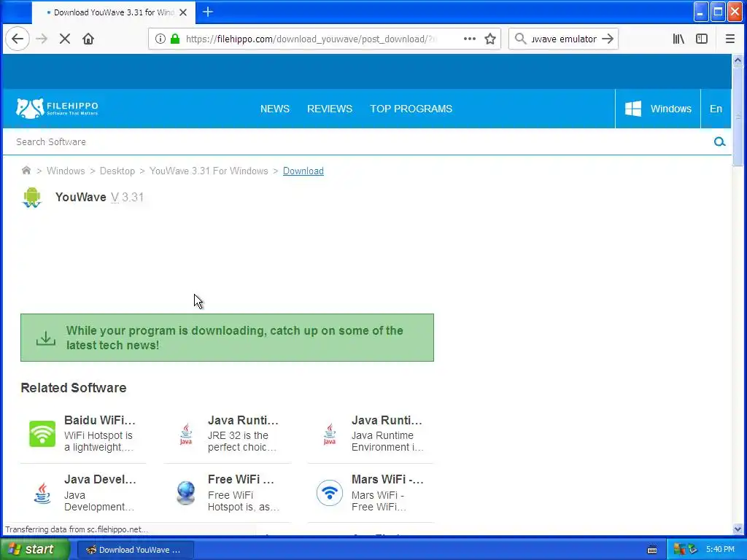Click YouWave 3.31 For Windows breadcrumb
This screenshot has height=560, width=747.
pyautogui.click(x=209, y=171)
